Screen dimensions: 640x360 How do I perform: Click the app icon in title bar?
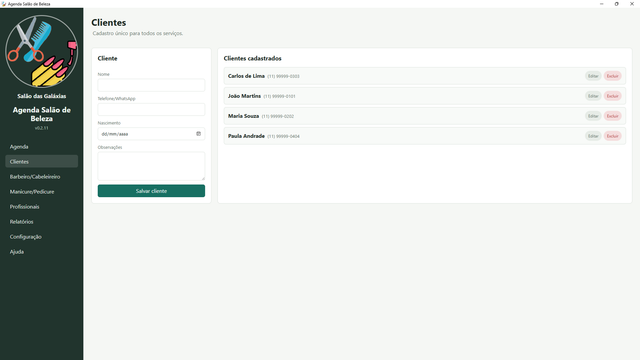point(4,4)
